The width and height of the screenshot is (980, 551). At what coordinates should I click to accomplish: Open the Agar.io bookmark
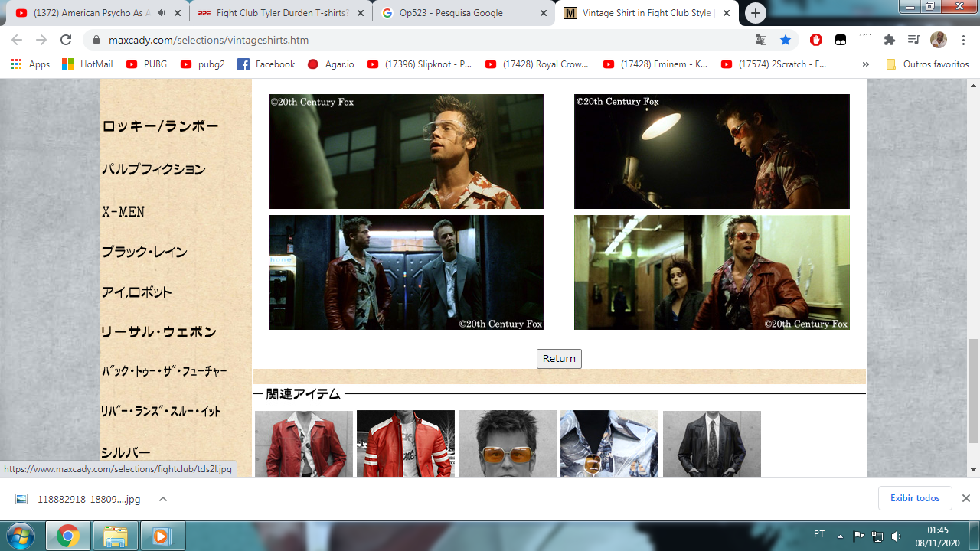(x=331, y=64)
